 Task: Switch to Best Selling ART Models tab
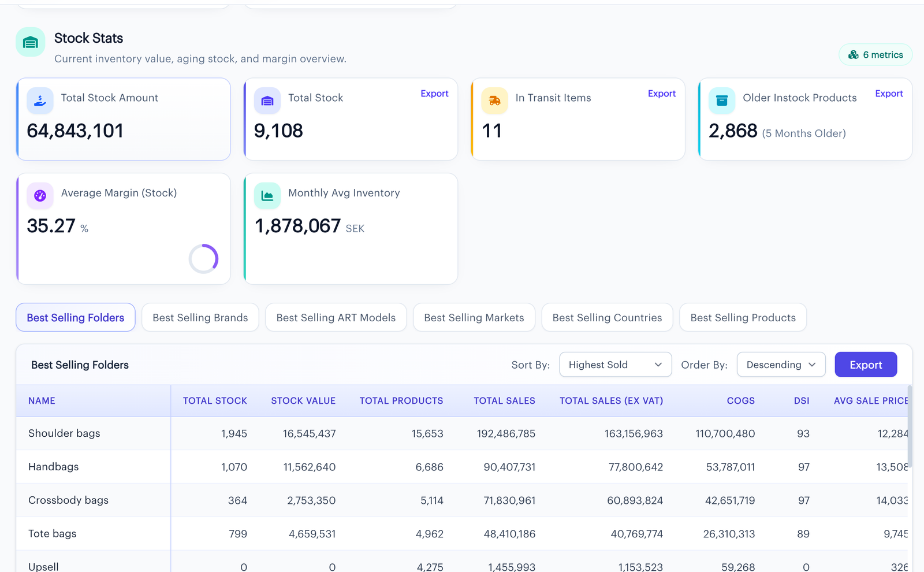pyautogui.click(x=336, y=318)
